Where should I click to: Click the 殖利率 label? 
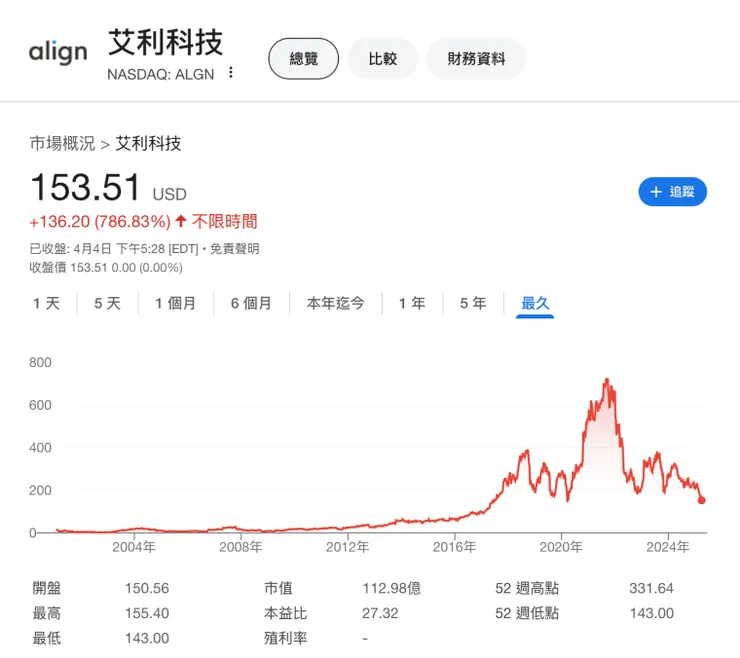click(286, 639)
